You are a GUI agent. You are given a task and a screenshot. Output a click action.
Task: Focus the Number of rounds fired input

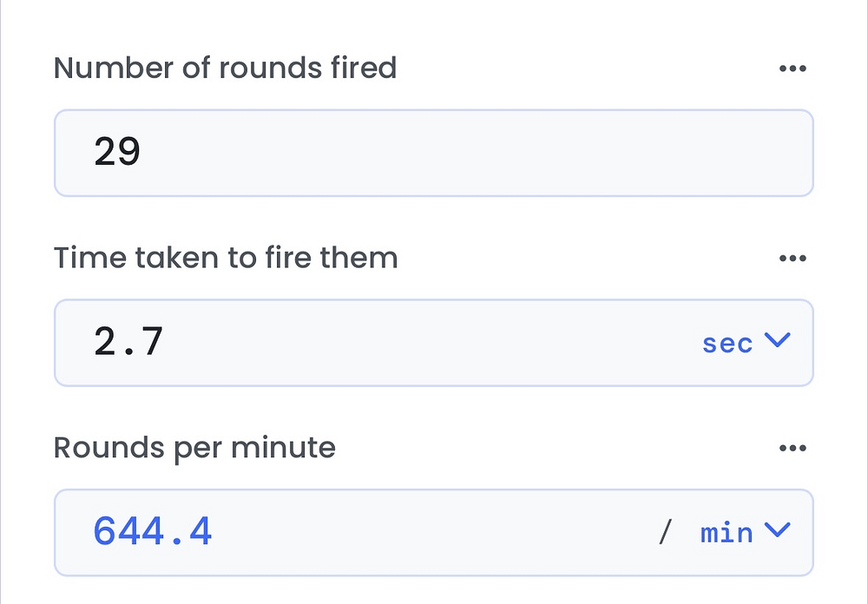[x=434, y=153]
